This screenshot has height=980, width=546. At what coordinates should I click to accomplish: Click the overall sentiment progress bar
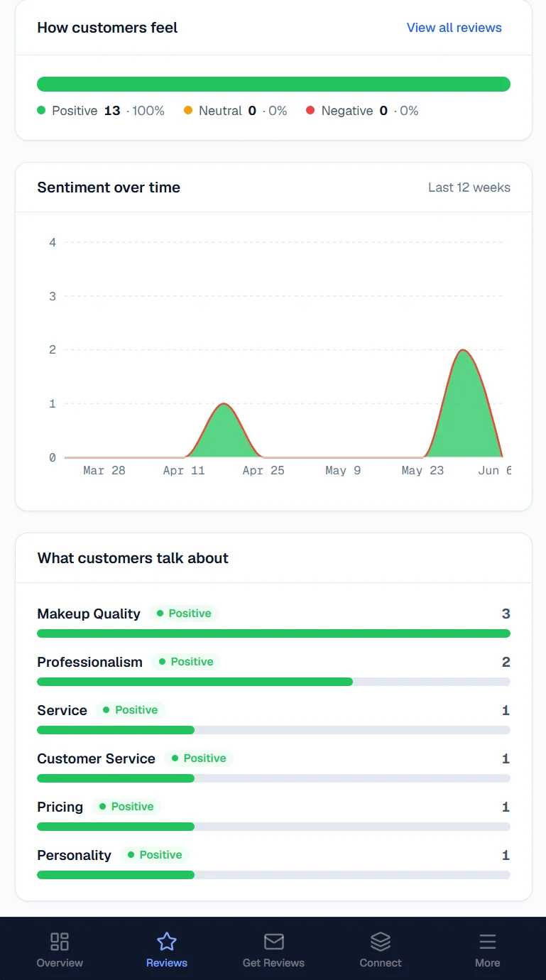[273, 84]
